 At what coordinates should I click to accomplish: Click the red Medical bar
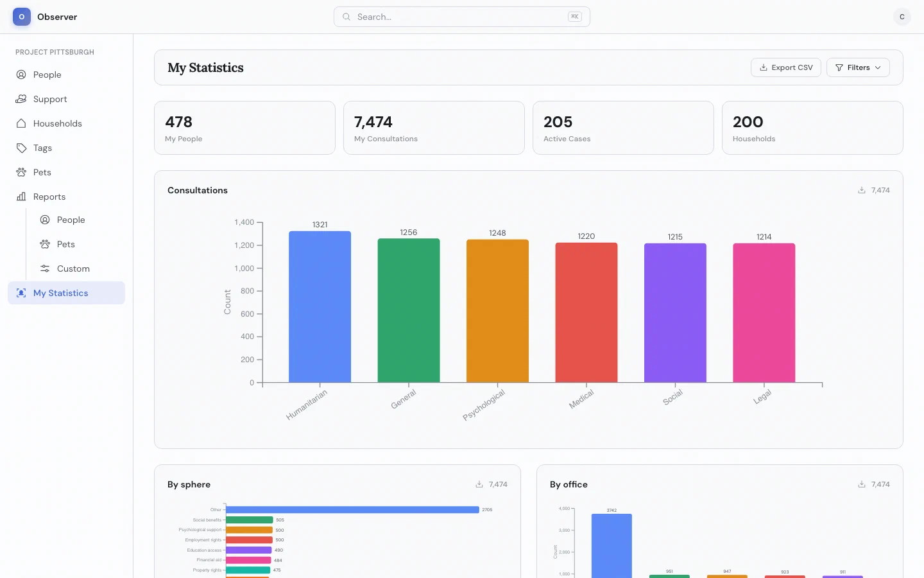click(x=586, y=313)
